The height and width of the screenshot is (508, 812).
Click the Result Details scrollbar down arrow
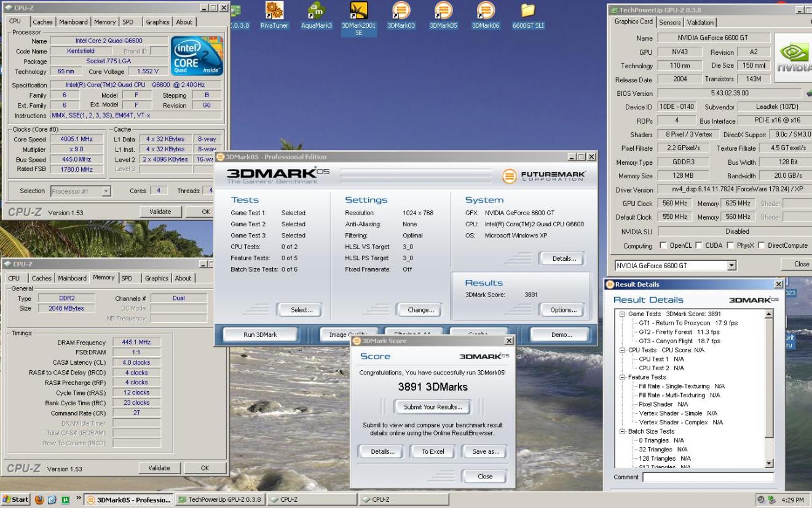click(768, 463)
